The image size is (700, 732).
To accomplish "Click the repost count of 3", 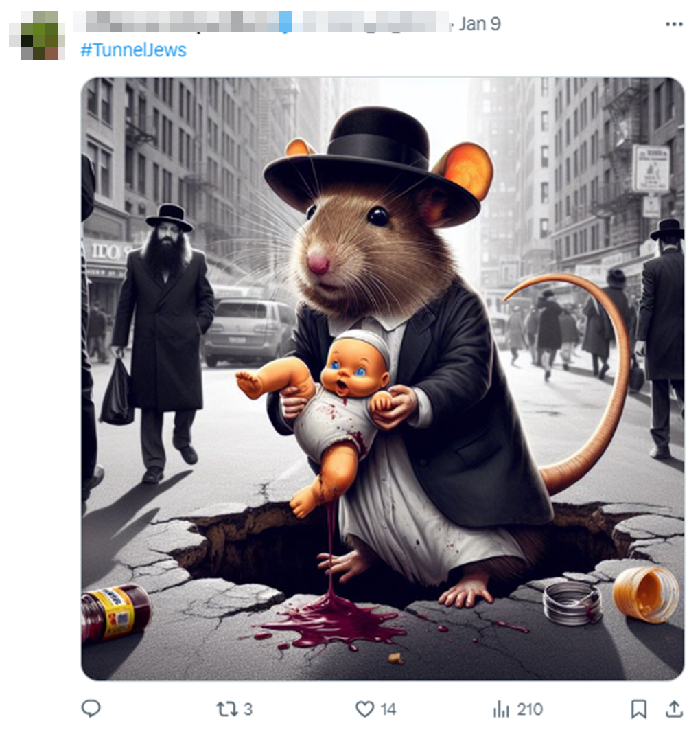I will click(x=248, y=709).
